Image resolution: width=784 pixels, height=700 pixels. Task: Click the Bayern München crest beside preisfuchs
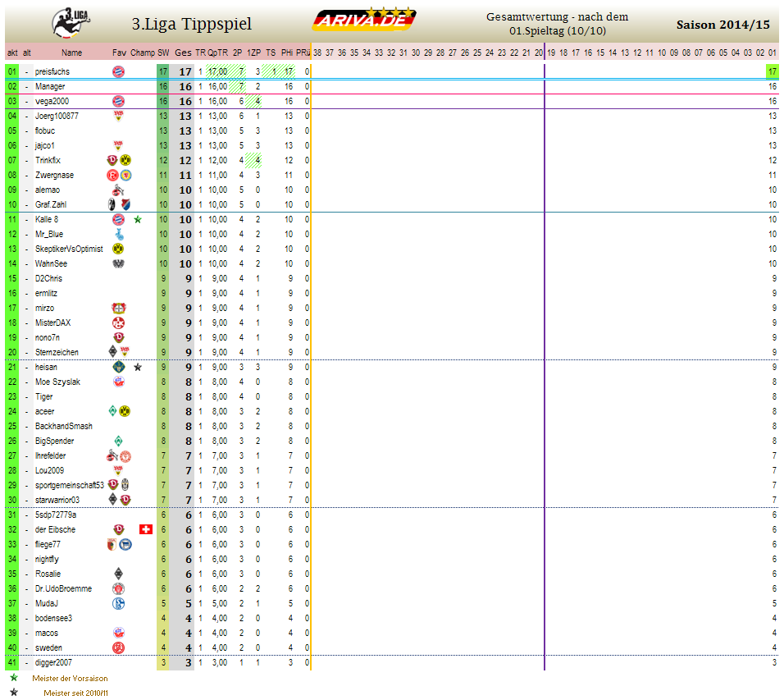(x=118, y=72)
